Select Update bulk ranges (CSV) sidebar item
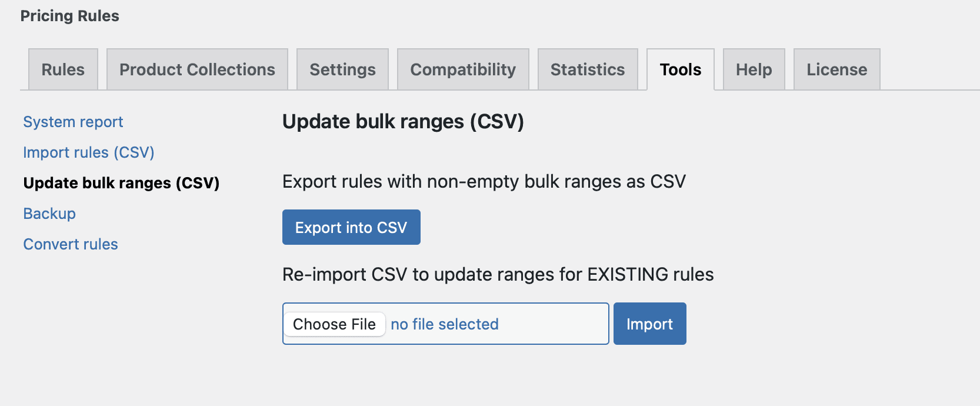980x406 pixels. pyautogui.click(x=121, y=183)
